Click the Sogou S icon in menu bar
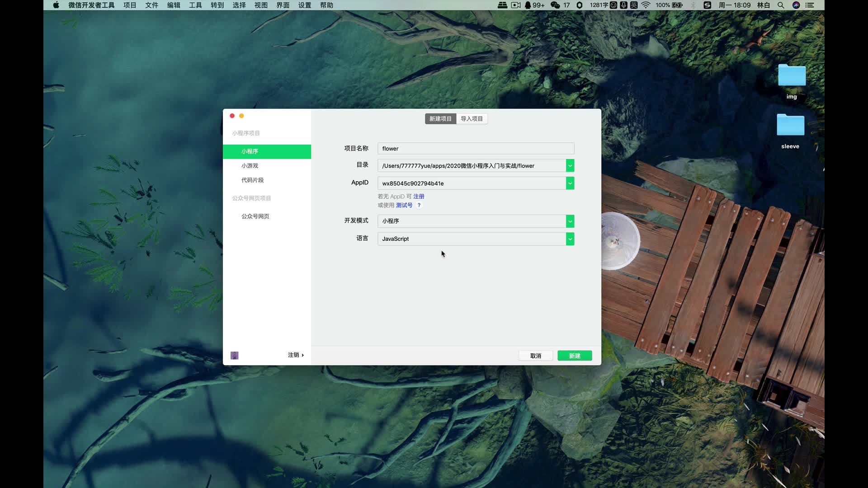Viewport: 868px width, 488px height. [708, 5]
